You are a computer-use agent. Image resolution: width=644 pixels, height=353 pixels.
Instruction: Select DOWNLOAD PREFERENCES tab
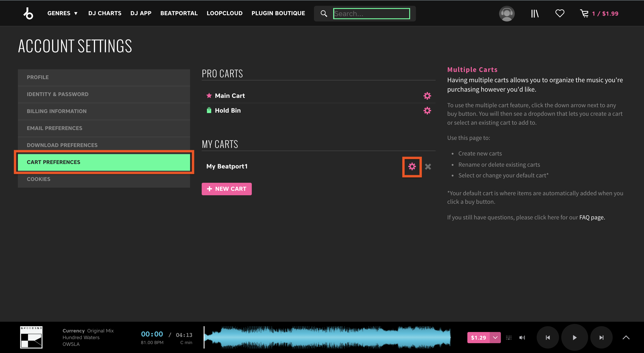tap(104, 145)
